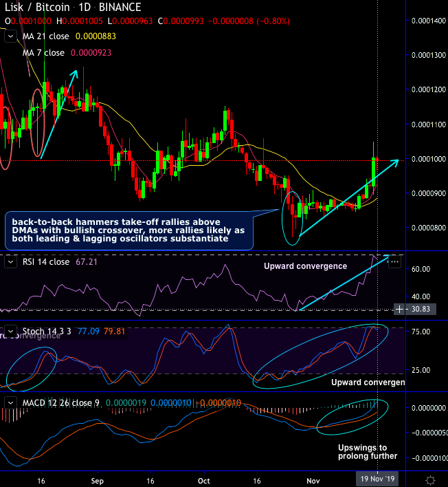
Task: Click the 75.00 Stoch axis label
Action: pyautogui.click(x=421, y=332)
